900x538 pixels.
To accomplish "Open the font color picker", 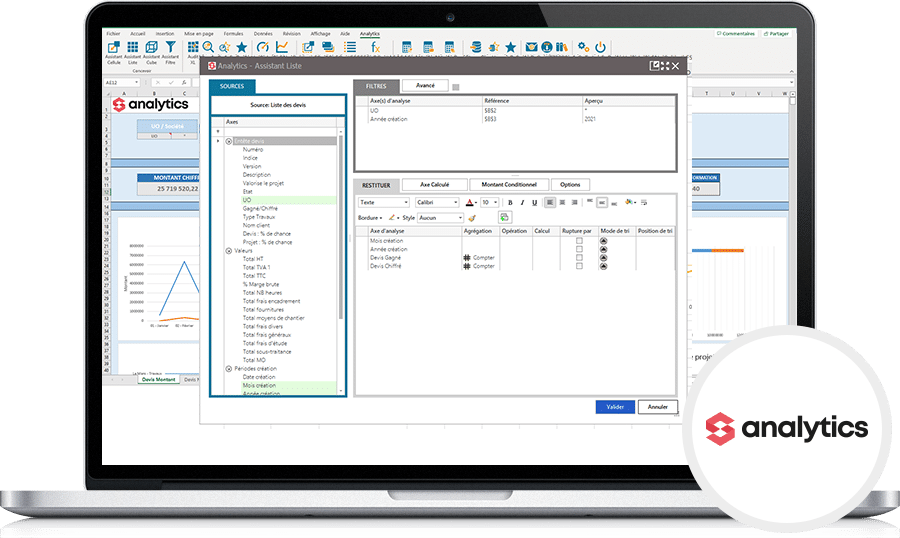I will tap(471, 203).
